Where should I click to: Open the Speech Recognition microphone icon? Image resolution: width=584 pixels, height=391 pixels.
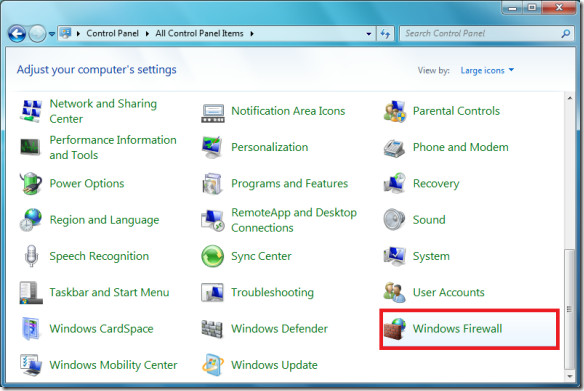[x=31, y=255]
